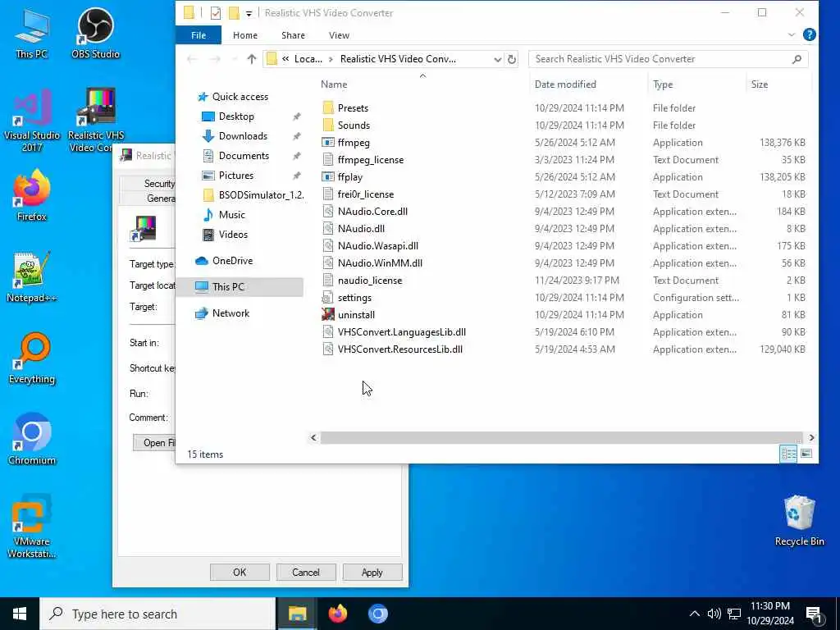This screenshot has width=840, height=630.
Task: Go up one folder level
Action: [x=252, y=59]
